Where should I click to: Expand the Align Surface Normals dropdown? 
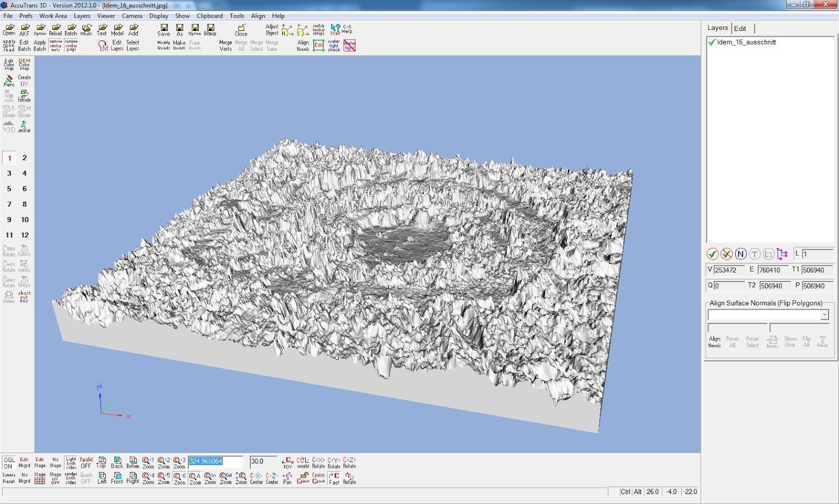[x=824, y=314]
